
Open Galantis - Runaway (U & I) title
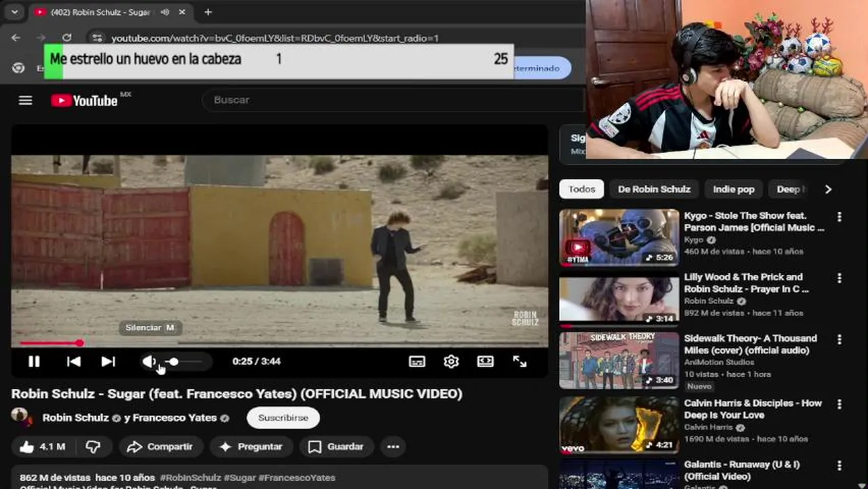pos(742,470)
